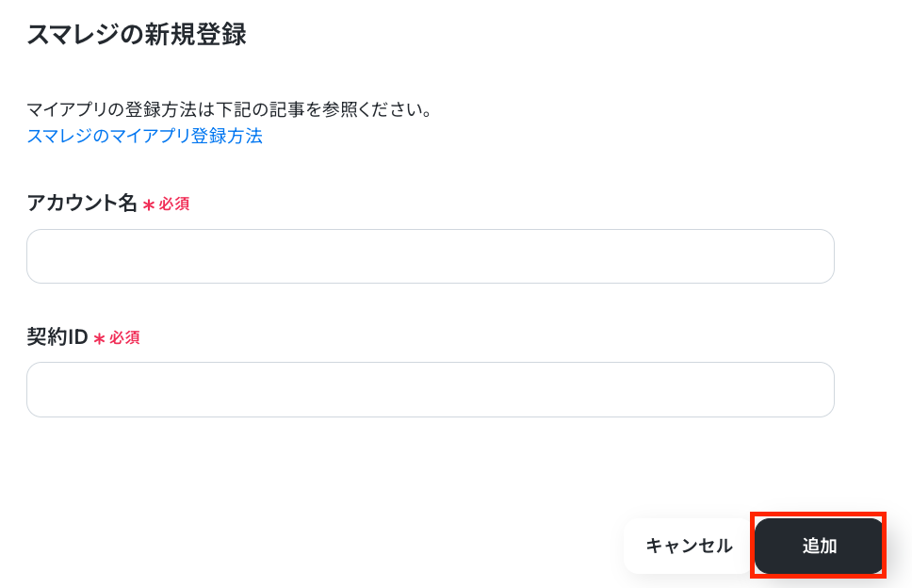Focus the 契約ID text box

[x=430, y=389]
